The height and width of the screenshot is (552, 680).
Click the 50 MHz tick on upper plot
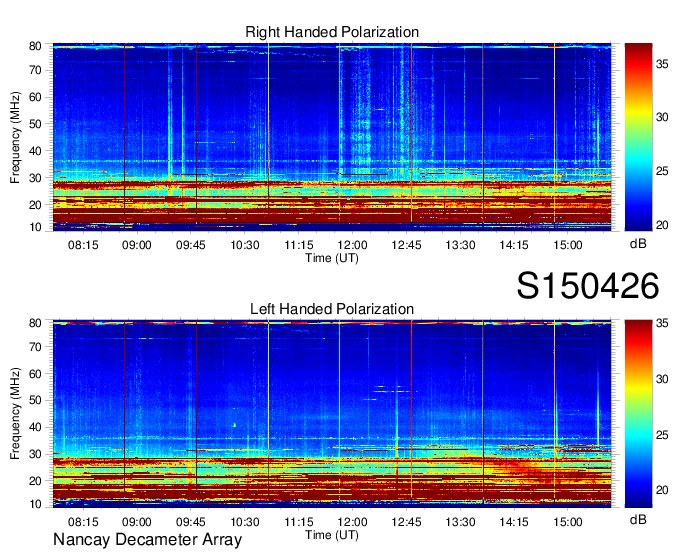pyautogui.click(x=35, y=124)
